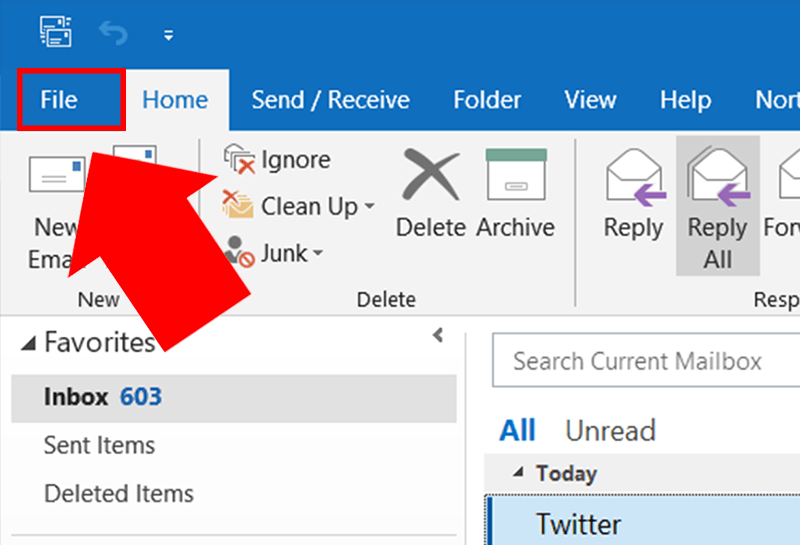Screen dimensions: 800x545
Task: Click the Delete X icon
Action: pyautogui.click(x=431, y=175)
